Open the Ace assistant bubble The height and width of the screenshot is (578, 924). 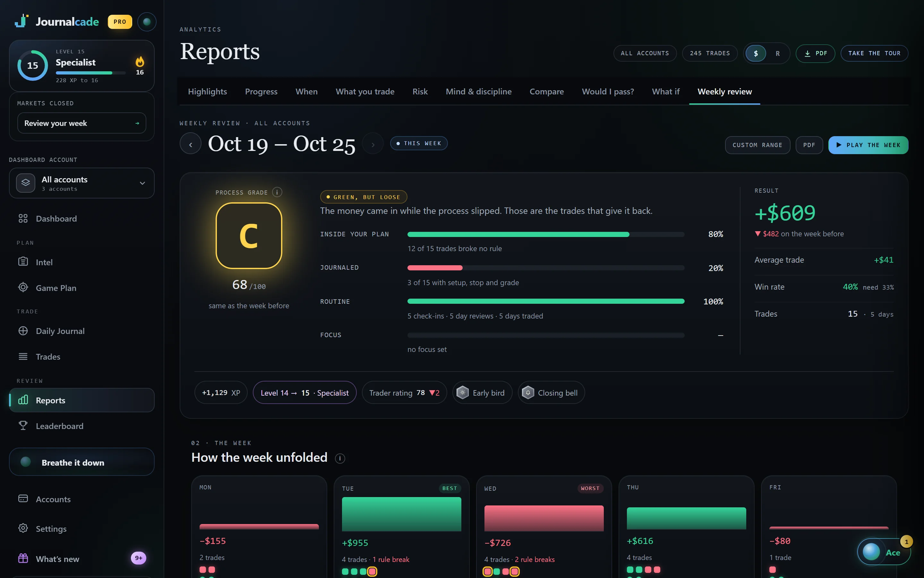(x=883, y=552)
